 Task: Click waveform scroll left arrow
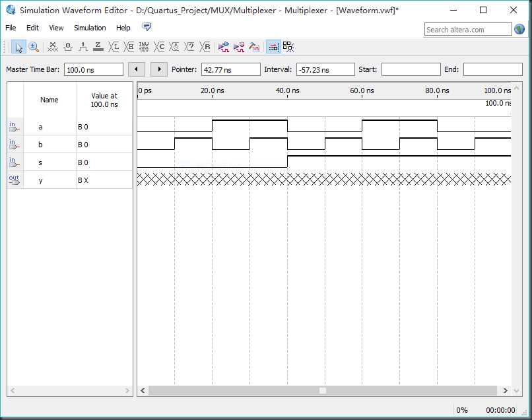click(x=143, y=390)
